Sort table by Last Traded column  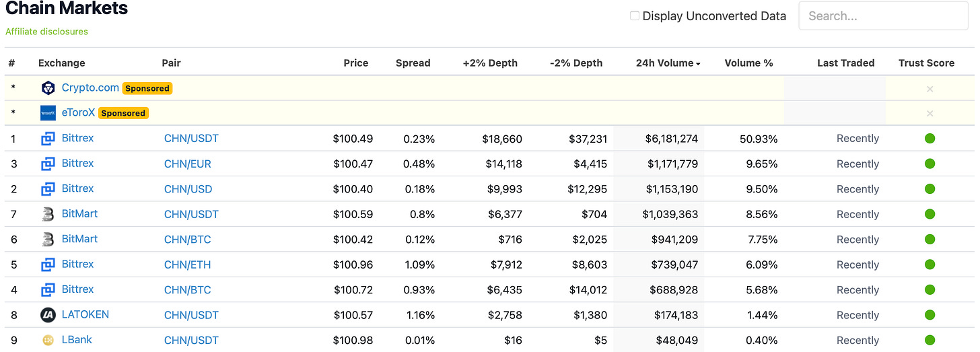[x=845, y=63]
